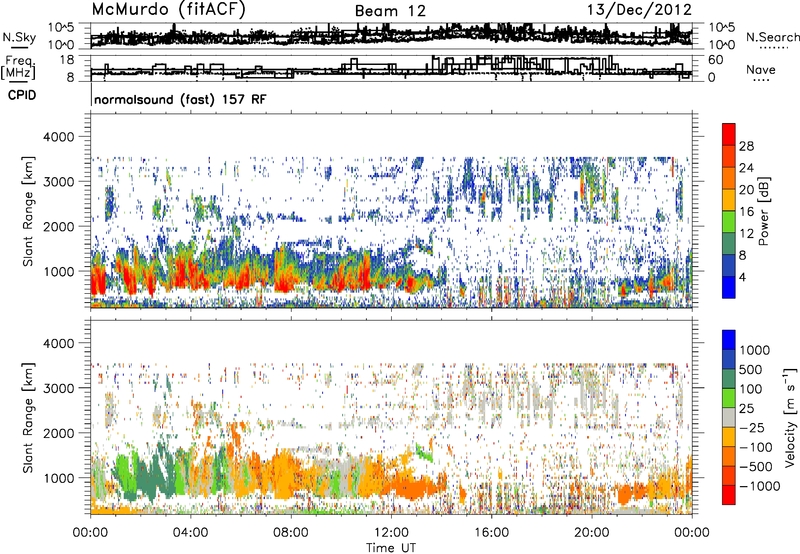Pick the 25 to 100 light green velocity segment
The image size is (800, 554).
(729, 398)
